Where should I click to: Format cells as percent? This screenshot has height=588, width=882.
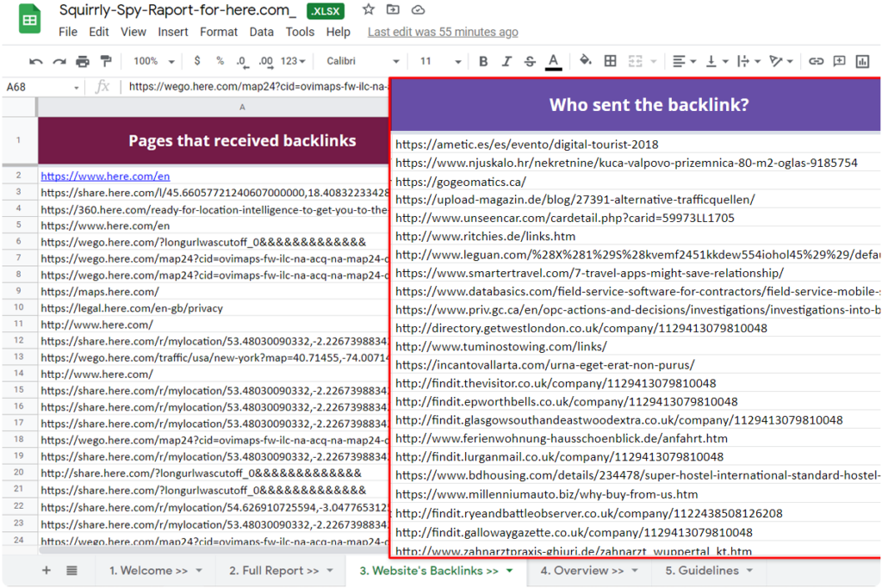point(220,61)
